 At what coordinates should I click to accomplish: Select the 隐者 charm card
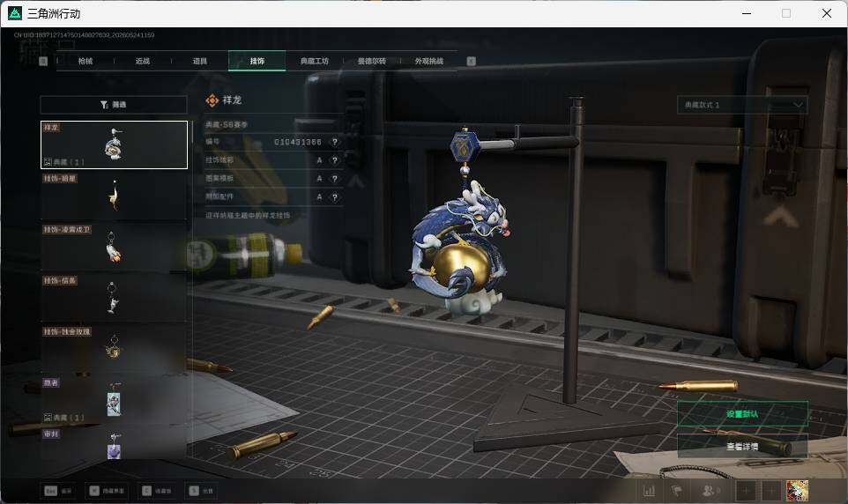(114, 400)
